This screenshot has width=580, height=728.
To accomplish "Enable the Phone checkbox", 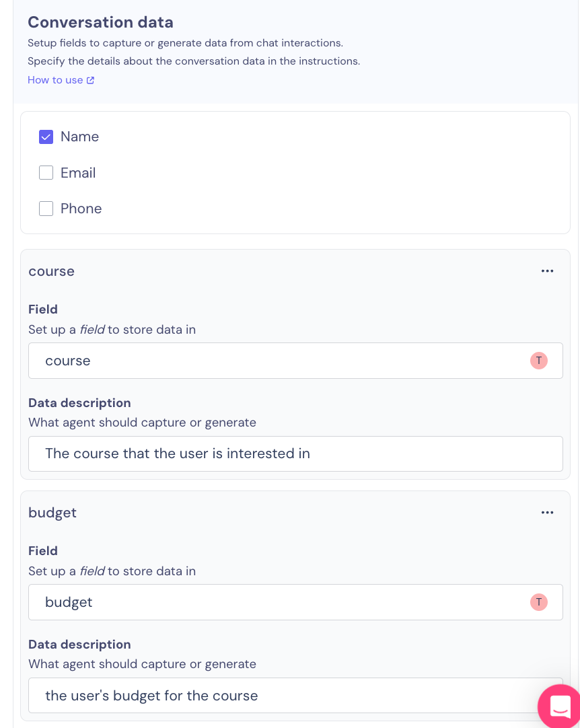I will click(x=46, y=209).
